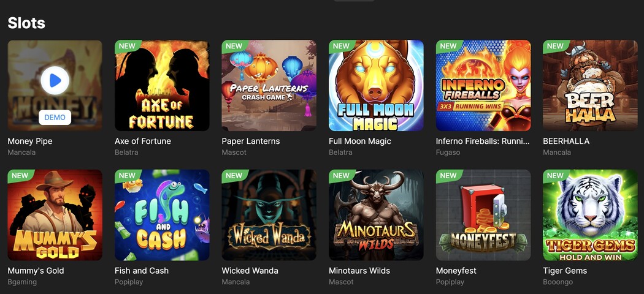Click the Bgaming provider label
The width and height of the screenshot is (644, 294).
click(x=22, y=282)
